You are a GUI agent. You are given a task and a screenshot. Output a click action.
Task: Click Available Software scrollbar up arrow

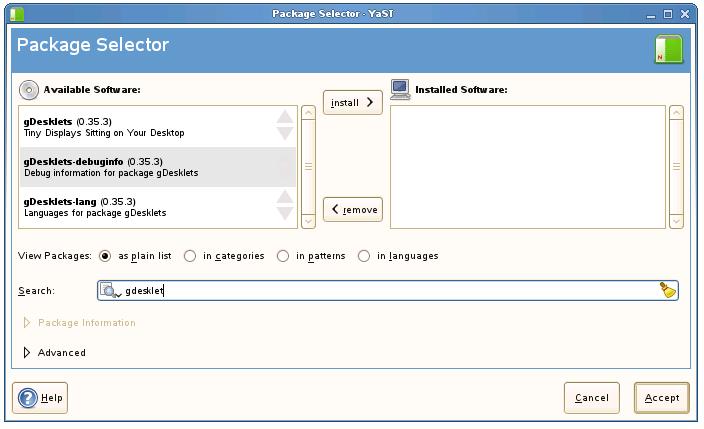click(x=308, y=113)
